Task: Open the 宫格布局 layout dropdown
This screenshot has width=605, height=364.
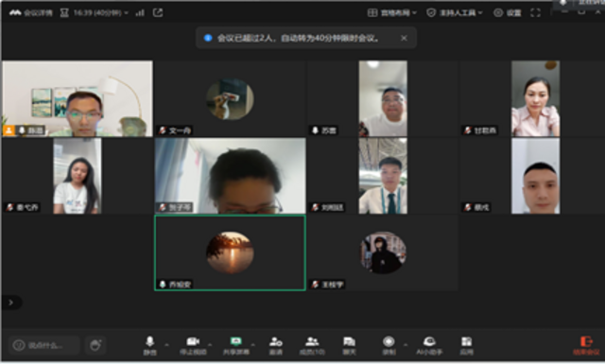Action: [x=392, y=12]
